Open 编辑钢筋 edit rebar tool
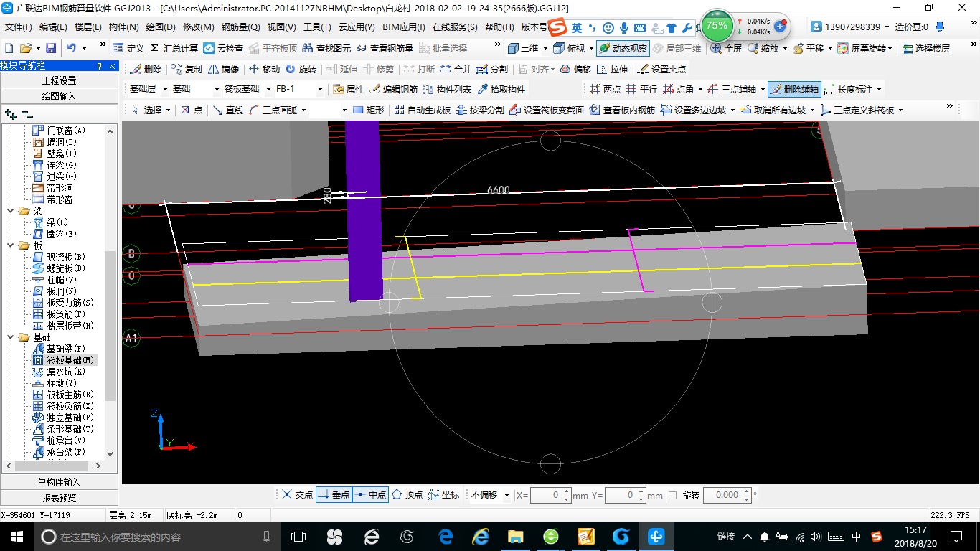 click(x=393, y=89)
